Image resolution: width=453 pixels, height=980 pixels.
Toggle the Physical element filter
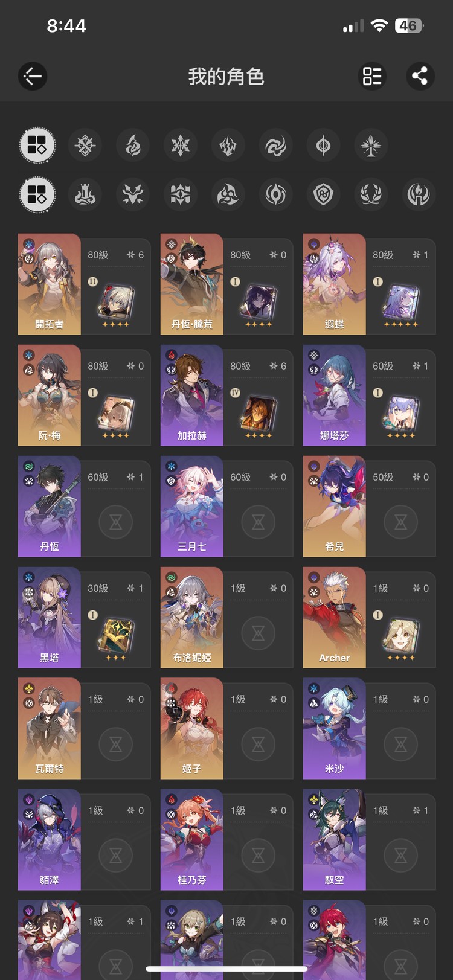pos(85,146)
